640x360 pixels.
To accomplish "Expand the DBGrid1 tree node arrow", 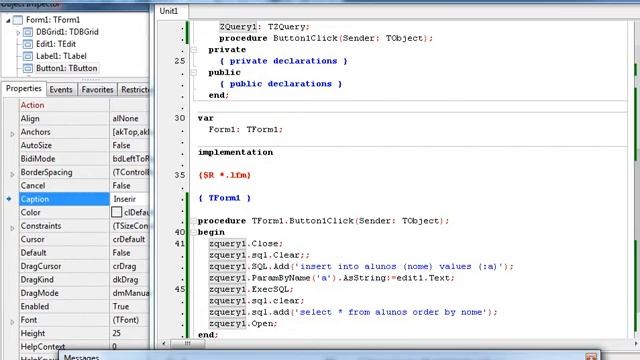I will point(18,32).
